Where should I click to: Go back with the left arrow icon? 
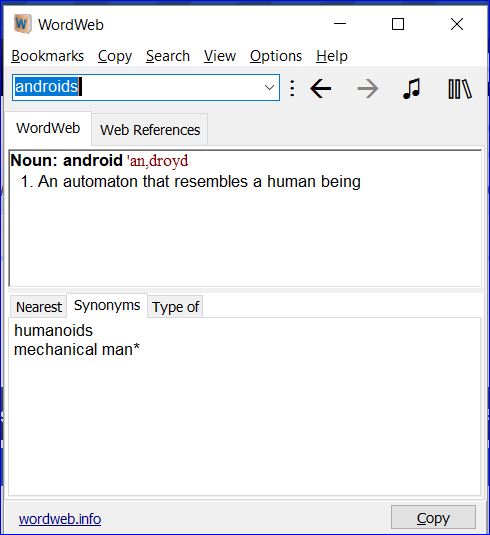320,88
